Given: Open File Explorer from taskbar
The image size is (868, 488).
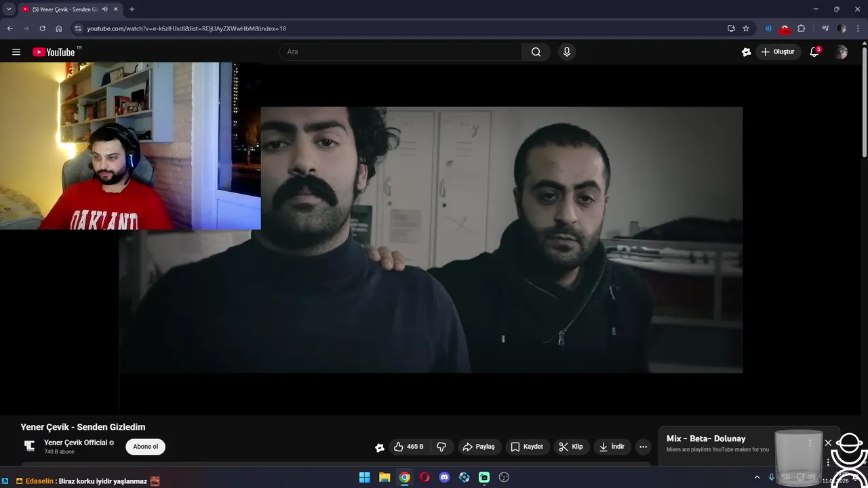Looking at the screenshot, I should 384,477.
